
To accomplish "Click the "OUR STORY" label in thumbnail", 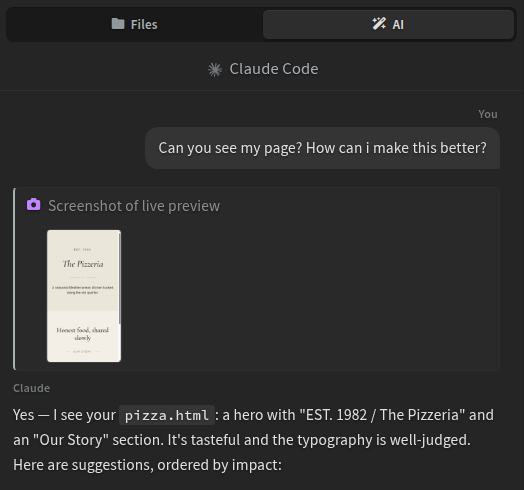I will (x=82, y=352).
